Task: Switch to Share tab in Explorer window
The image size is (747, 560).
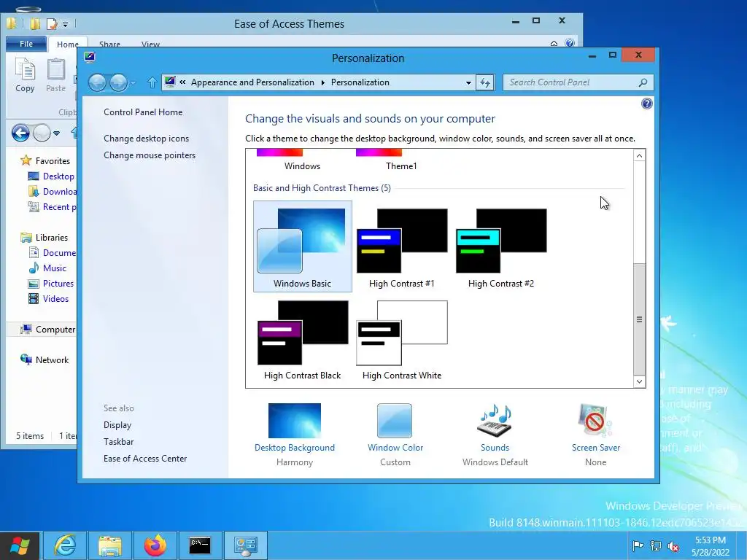Action: 109,44
